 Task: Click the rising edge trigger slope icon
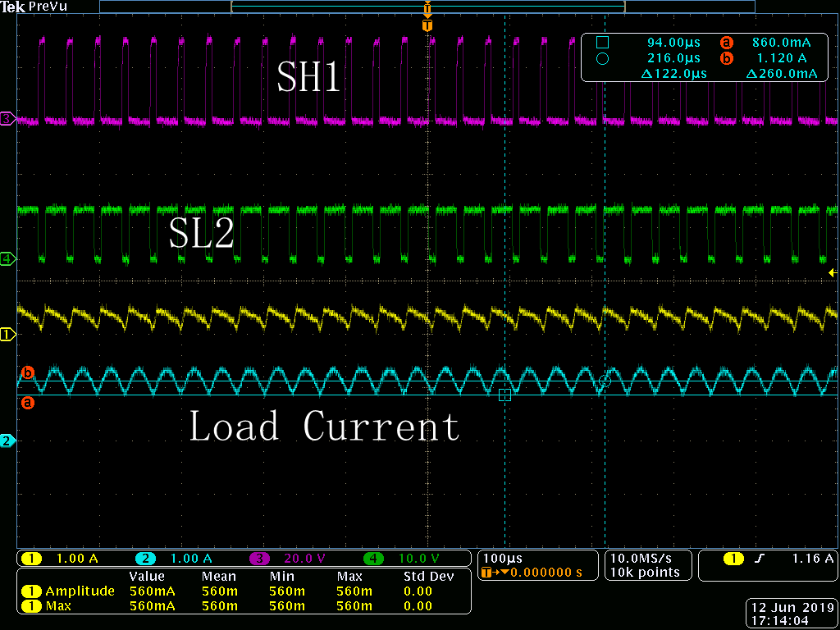coord(759,559)
